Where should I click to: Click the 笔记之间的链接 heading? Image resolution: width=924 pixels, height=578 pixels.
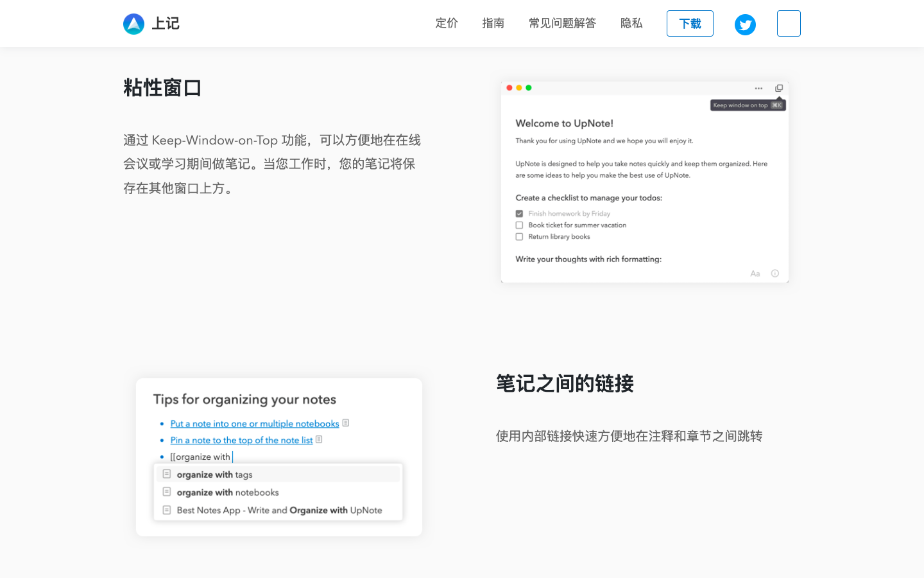point(565,383)
